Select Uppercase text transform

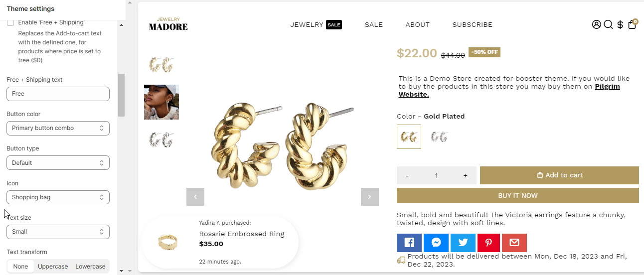53,267
